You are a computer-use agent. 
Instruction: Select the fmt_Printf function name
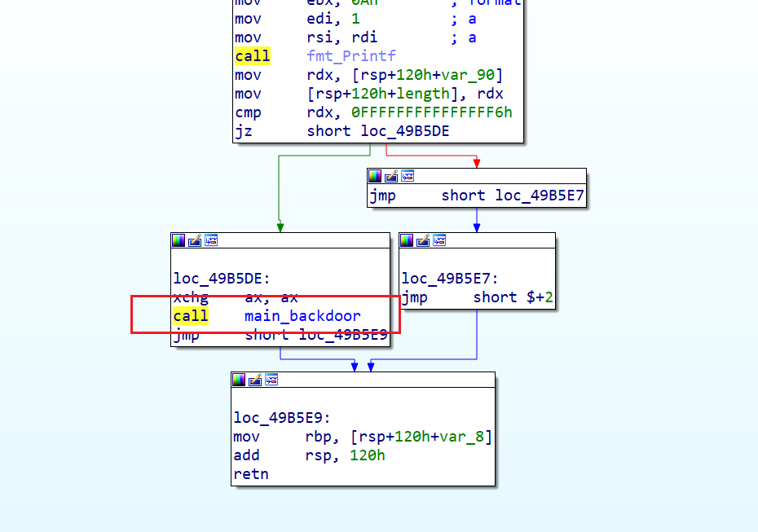tap(351, 56)
